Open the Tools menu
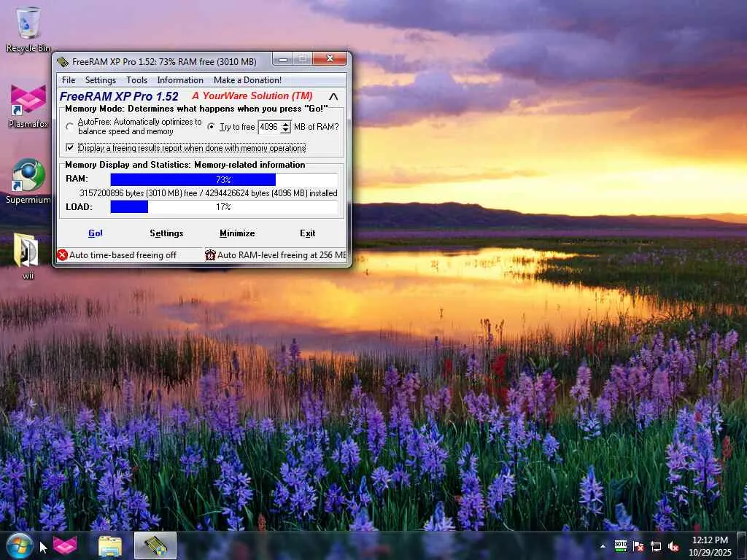747x560 pixels. (136, 80)
